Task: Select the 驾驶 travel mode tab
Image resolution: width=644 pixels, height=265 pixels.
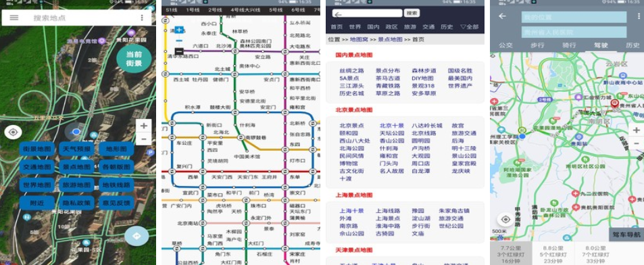Action: click(x=601, y=45)
